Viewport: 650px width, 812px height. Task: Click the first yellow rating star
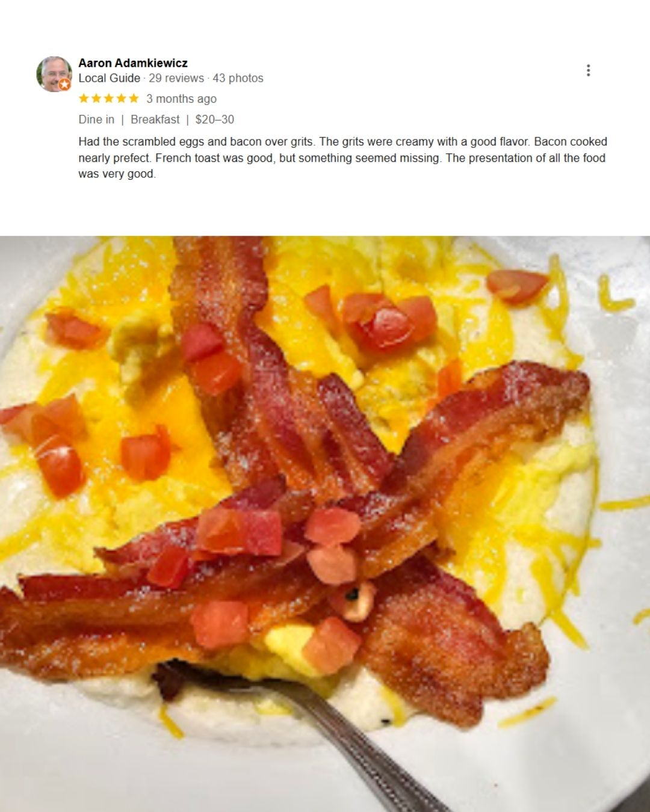click(84, 98)
